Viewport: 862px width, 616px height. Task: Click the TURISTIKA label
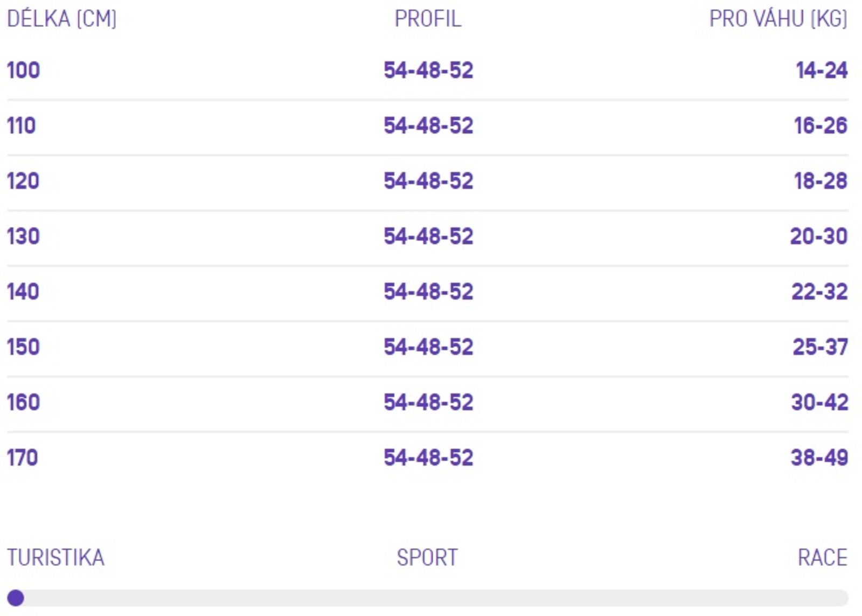coord(55,558)
